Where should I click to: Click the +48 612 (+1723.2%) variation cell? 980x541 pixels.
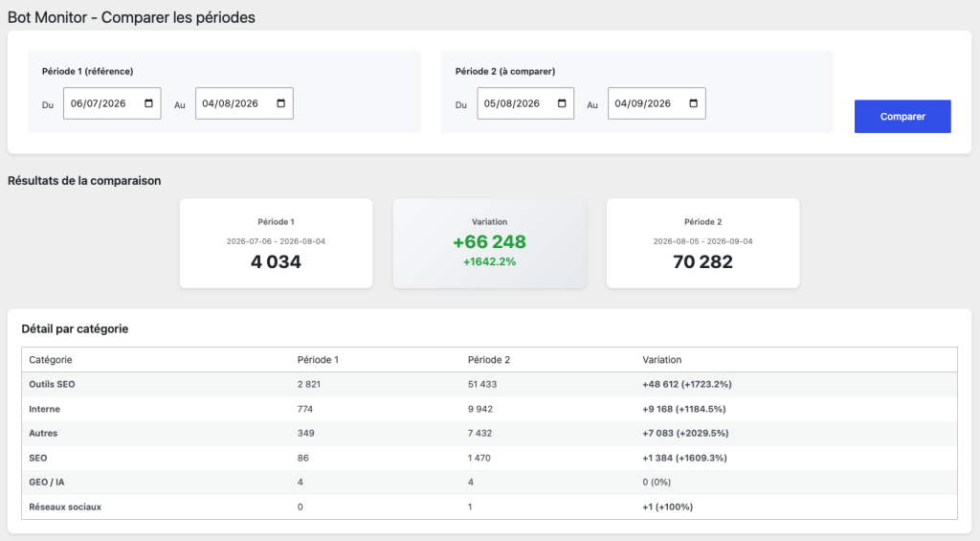687,384
